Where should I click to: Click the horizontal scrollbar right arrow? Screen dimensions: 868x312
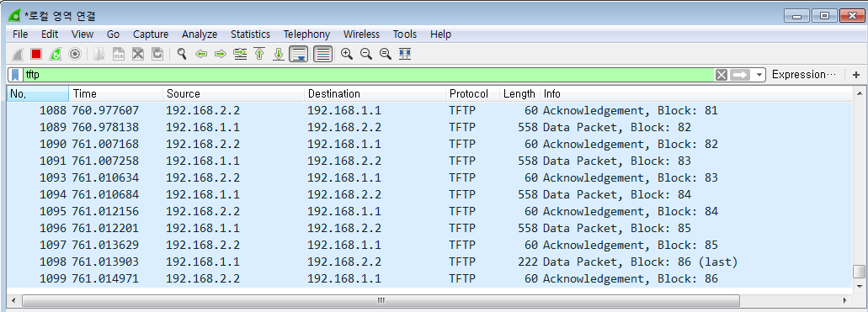845,300
